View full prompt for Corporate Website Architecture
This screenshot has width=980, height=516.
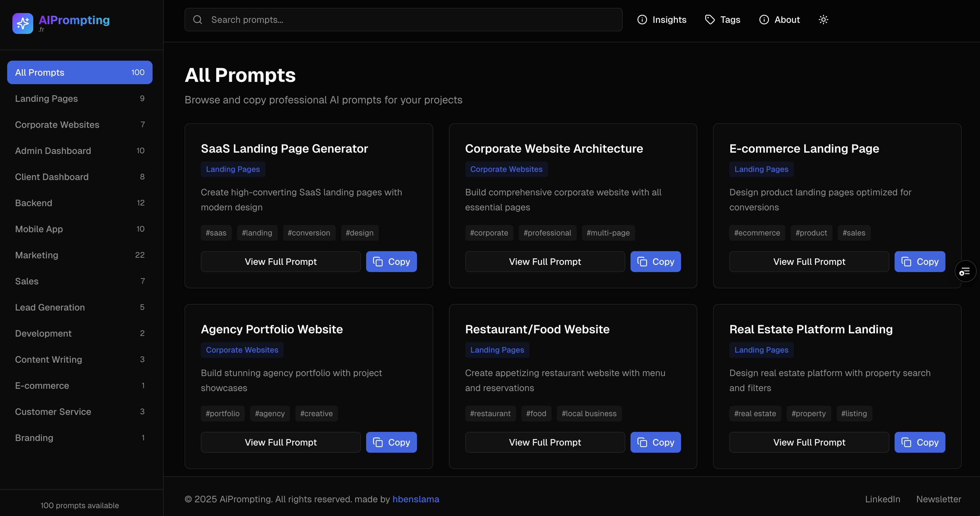click(x=544, y=262)
